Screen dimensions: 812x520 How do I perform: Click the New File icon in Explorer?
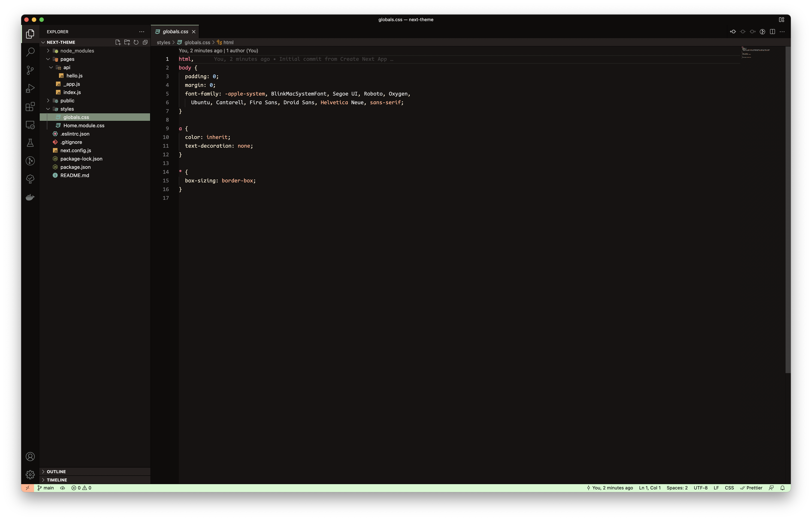click(118, 42)
